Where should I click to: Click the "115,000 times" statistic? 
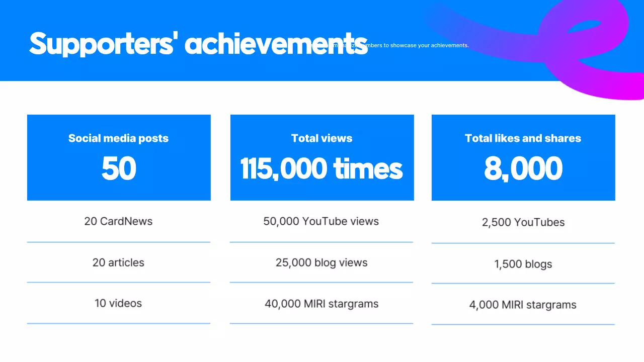click(321, 169)
